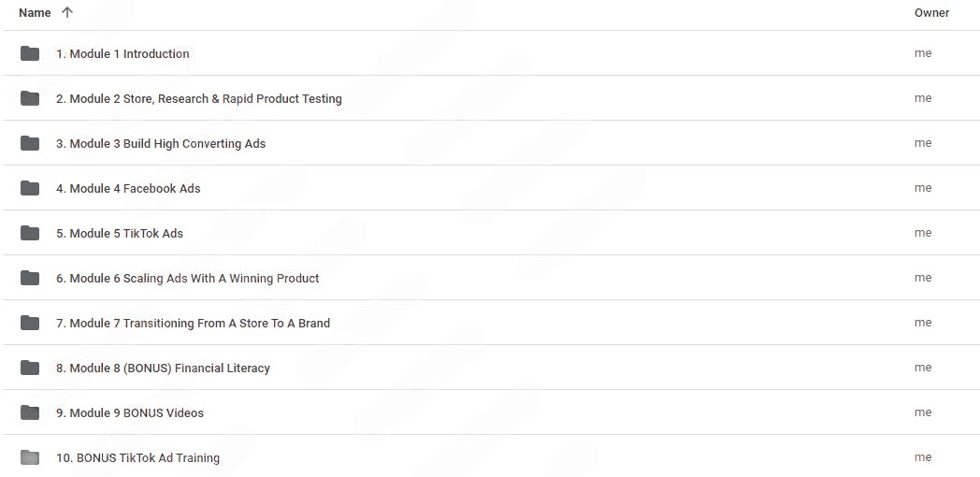Select the Module 9 BONUS Videos folder icon

click(30, 412)
